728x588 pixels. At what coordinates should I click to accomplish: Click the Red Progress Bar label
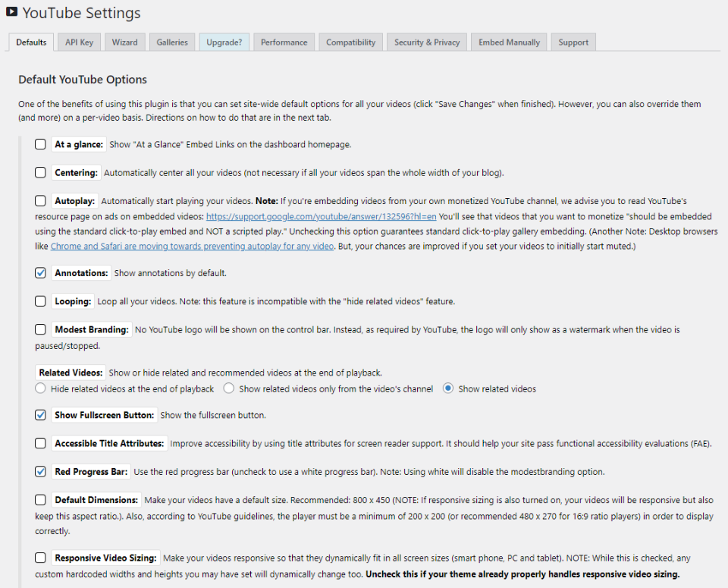(91, 472)
